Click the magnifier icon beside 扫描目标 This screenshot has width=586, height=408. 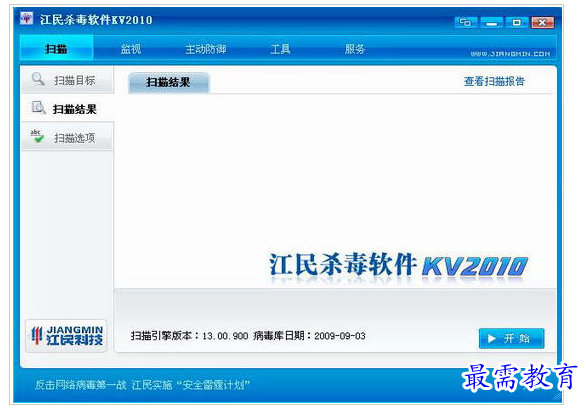click(38, 79)
